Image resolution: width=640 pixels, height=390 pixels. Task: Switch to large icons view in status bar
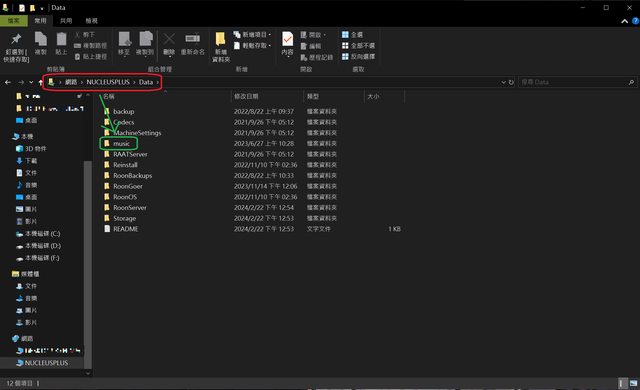pyautogui.click(x=633, y=383)
